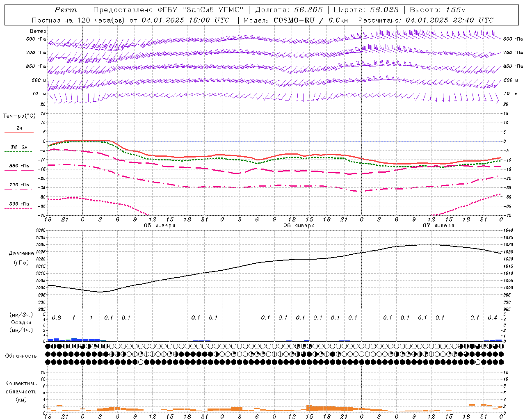Click the "07 января" date label
This screenshot has width=525, height=420.
438,226
